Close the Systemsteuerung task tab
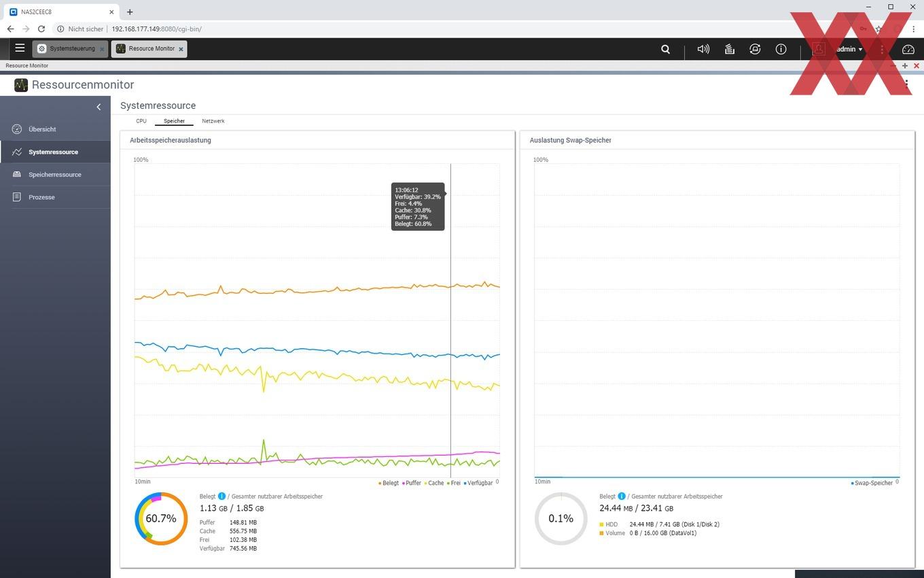Viewport: 924px width, 578px height. [103, 49]
